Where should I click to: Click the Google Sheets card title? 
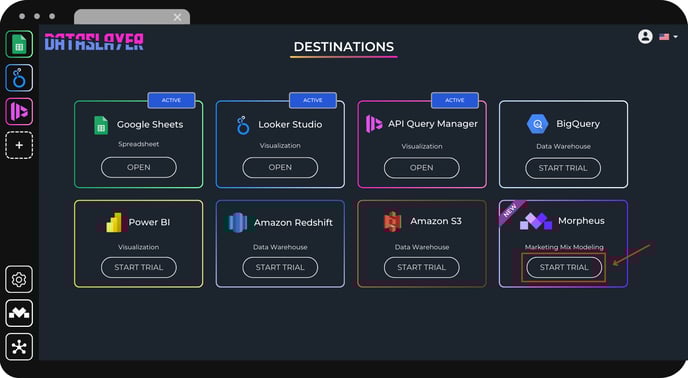tap(150, 125)
